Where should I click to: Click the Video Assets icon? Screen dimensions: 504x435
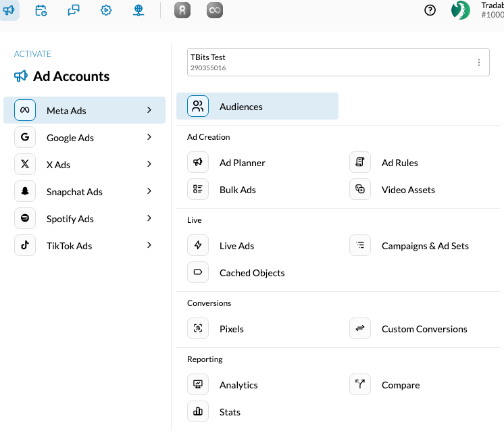pos(360,190)
